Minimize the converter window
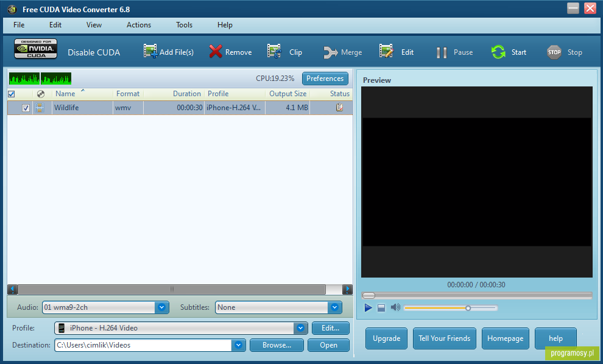 573,8
